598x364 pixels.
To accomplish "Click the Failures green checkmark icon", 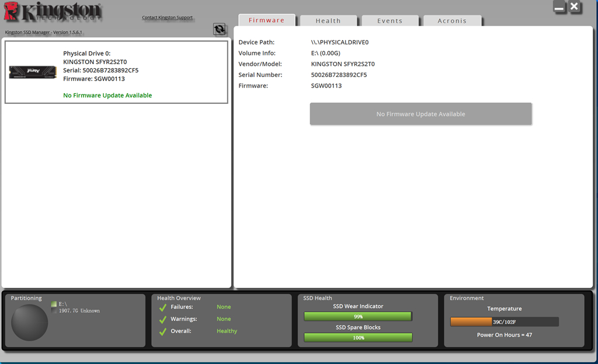I will tap(163, 307).
